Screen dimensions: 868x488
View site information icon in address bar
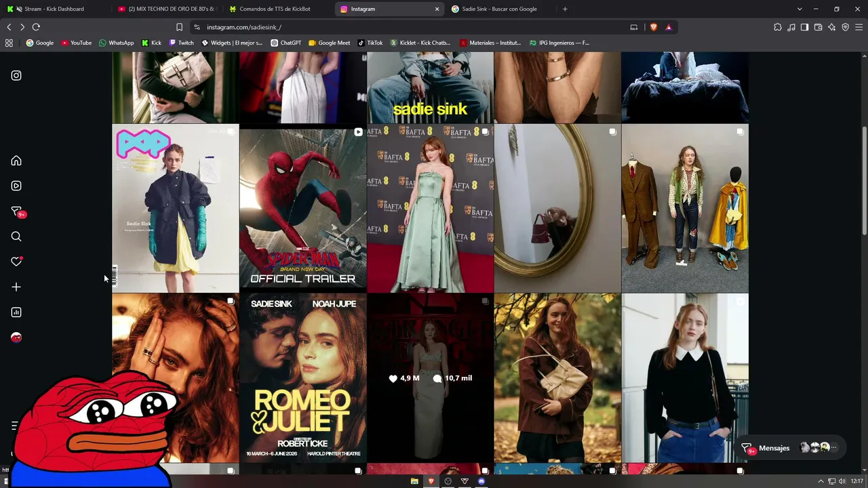[x=197, y=27]
